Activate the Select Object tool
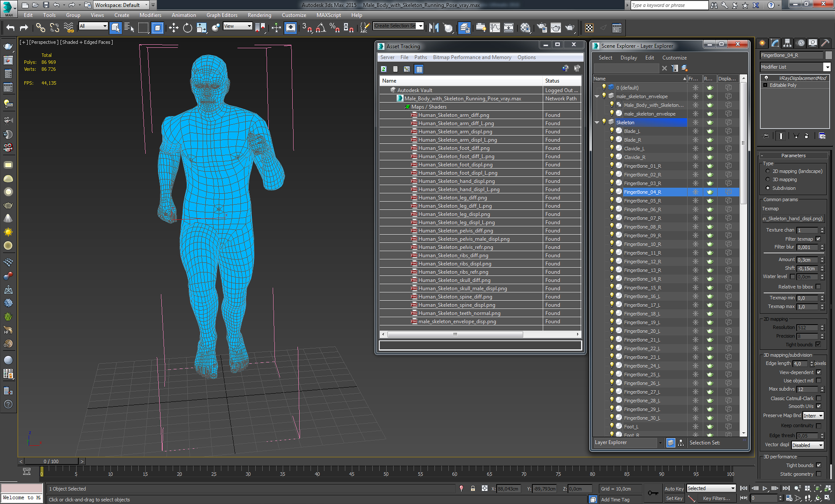Screen dimensions: 835x504 click(115, 28)
